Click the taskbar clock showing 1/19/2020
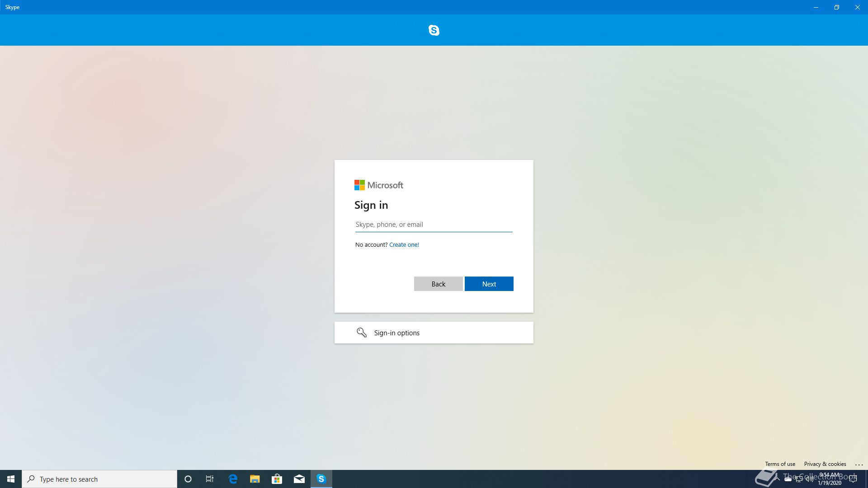 click(830, 479)
